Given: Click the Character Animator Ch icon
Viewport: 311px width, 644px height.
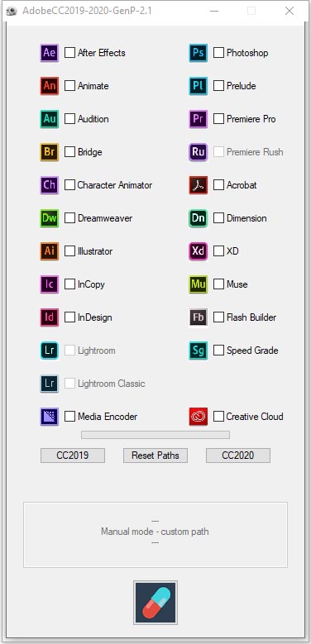Looking at the screenshot, I should click(x=50, y=185).
